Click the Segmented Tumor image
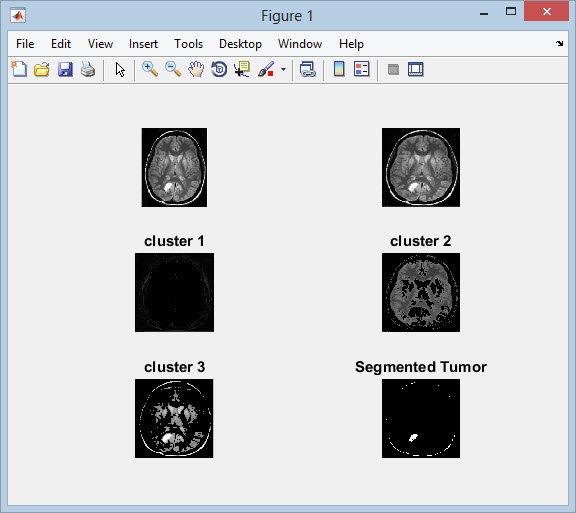 pos(421,418)
